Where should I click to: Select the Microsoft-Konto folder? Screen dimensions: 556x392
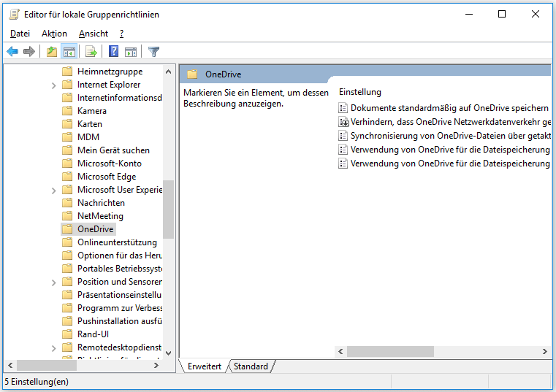(110, 164)
